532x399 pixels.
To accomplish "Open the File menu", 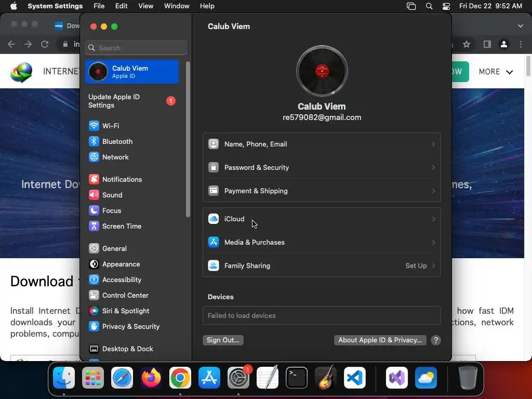I will (99, 6).
